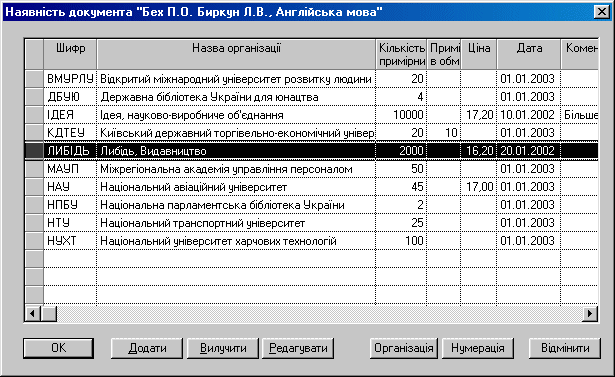615x377 pixels.
Task: Click Національний університет харчових технологій
Action: (236, 241)
